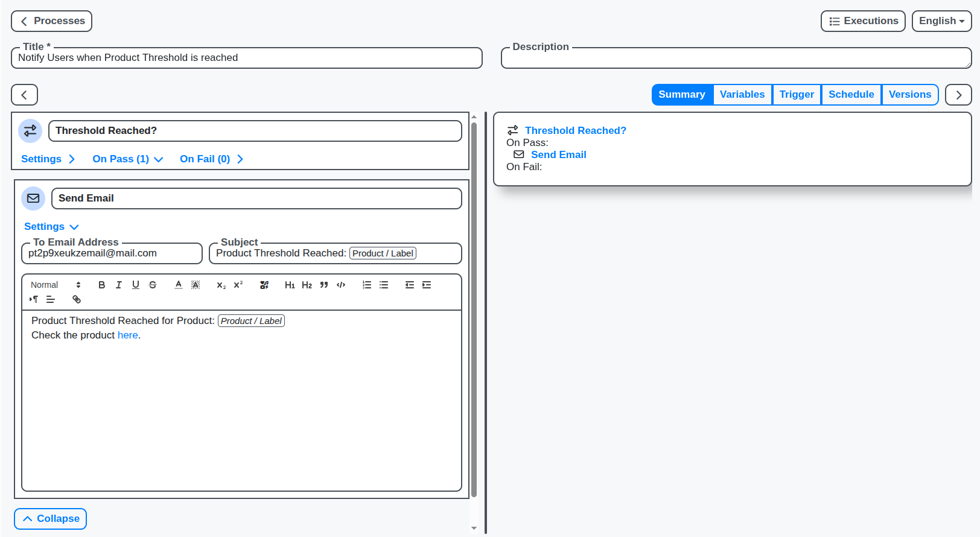980x537 pixels.
Task: Apply superscript formatting
Action: (238, 285)
